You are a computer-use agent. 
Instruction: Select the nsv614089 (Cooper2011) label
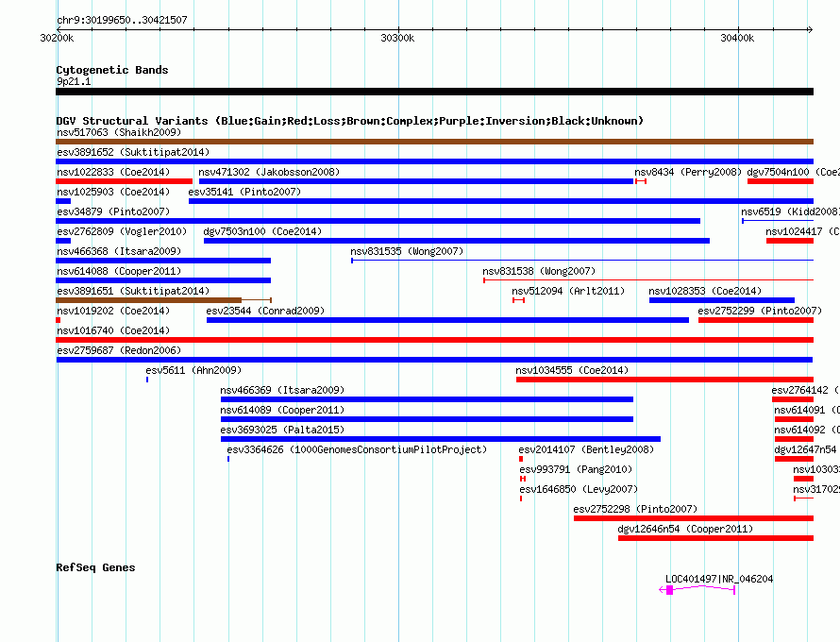coord(282,410)
